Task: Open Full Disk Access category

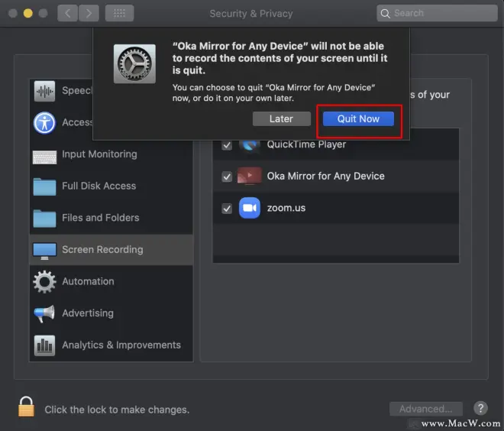Action: 111,186
